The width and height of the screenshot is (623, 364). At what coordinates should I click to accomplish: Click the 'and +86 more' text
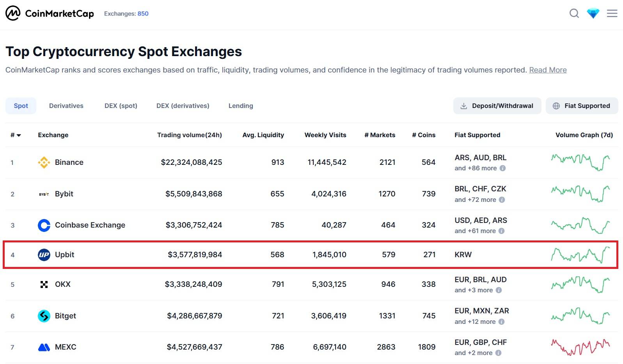pos(476,168)
